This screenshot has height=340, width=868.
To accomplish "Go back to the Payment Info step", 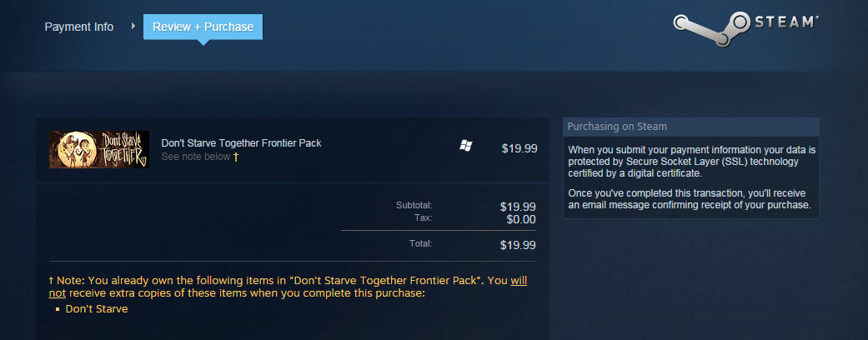I will pyautogui.click(x=79, y=27).
